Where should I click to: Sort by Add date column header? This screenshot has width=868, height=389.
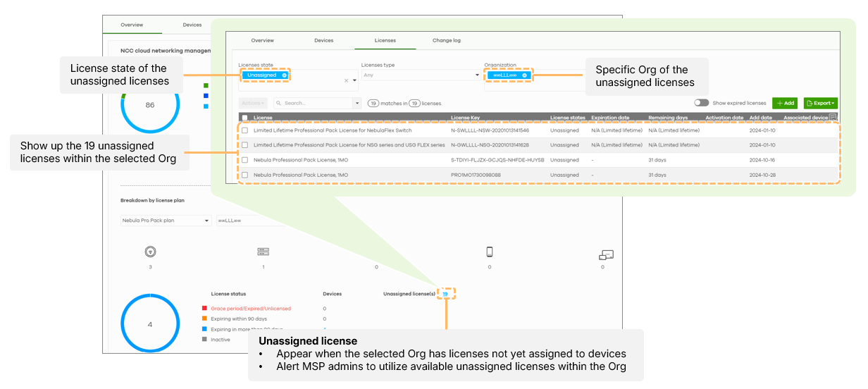point(760,118)
